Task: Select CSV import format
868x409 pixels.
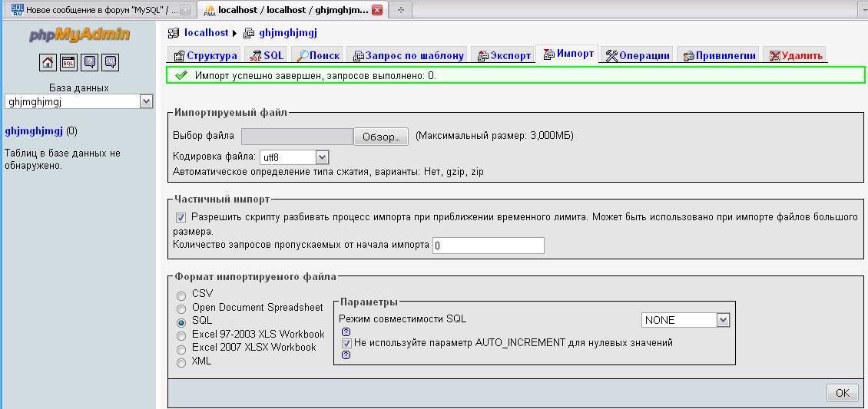Action: (x=181, y=295)
